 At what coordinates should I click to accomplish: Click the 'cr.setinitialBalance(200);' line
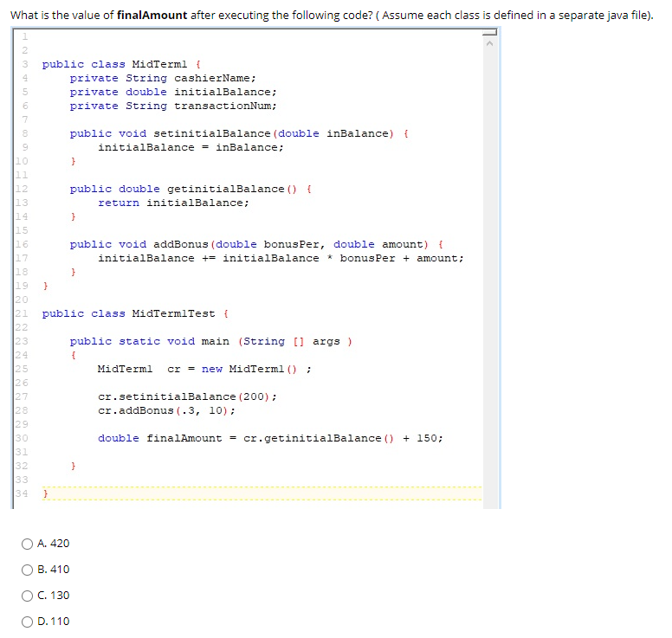187,396
